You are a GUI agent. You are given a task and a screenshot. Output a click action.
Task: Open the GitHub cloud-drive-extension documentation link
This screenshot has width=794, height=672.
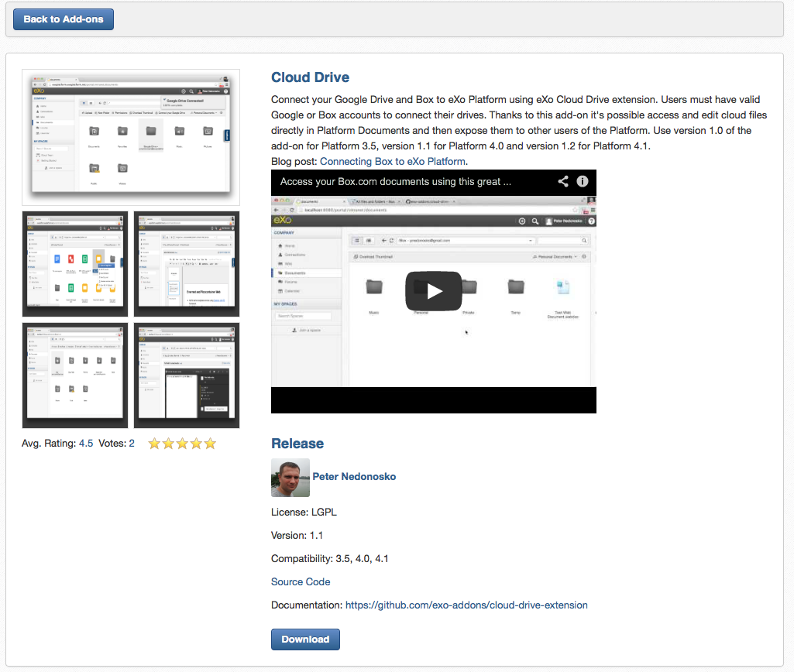coord(466,605)
